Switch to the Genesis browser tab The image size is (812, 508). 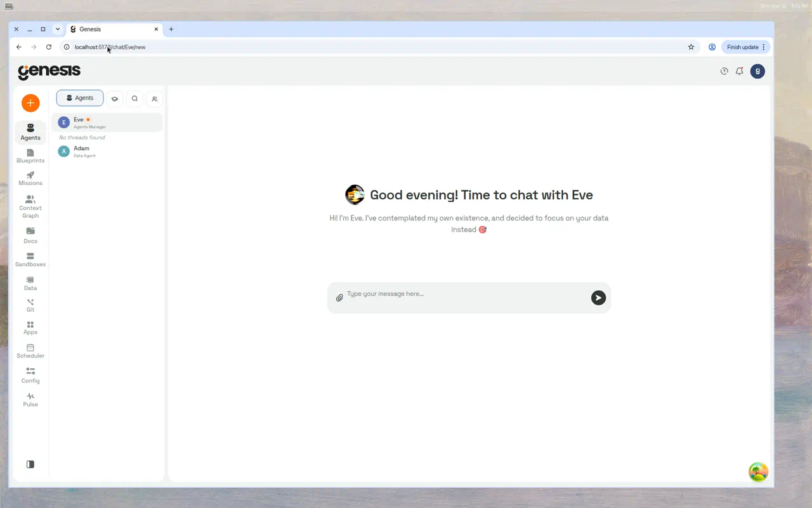tap(114, 29)
